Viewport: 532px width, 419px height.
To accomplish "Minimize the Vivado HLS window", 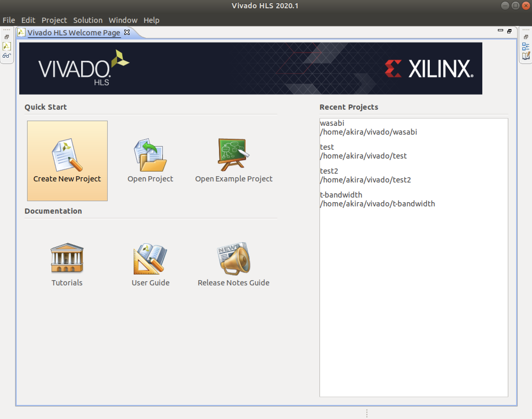I will 505,6.
